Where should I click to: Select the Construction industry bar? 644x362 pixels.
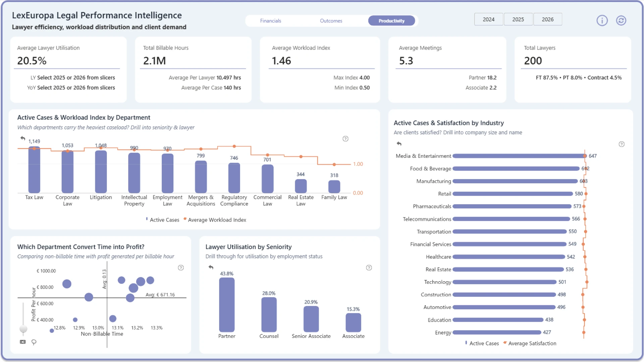pos(504,295)
